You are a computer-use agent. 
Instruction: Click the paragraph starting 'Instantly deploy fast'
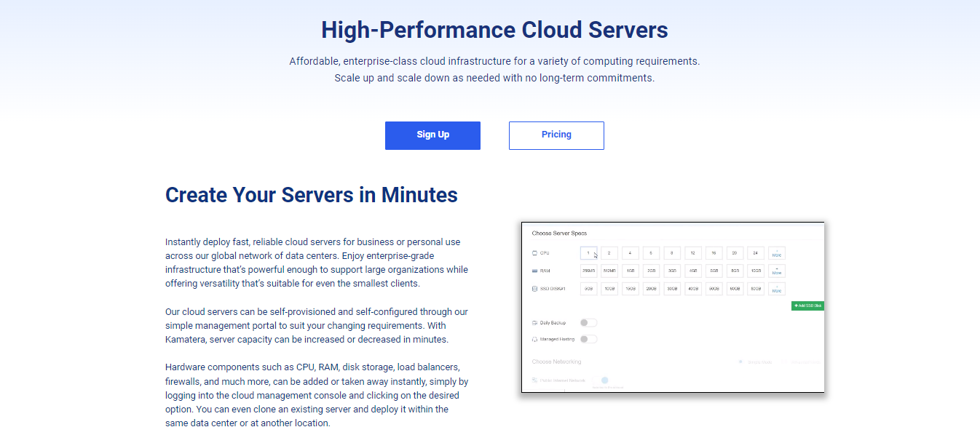317,263
